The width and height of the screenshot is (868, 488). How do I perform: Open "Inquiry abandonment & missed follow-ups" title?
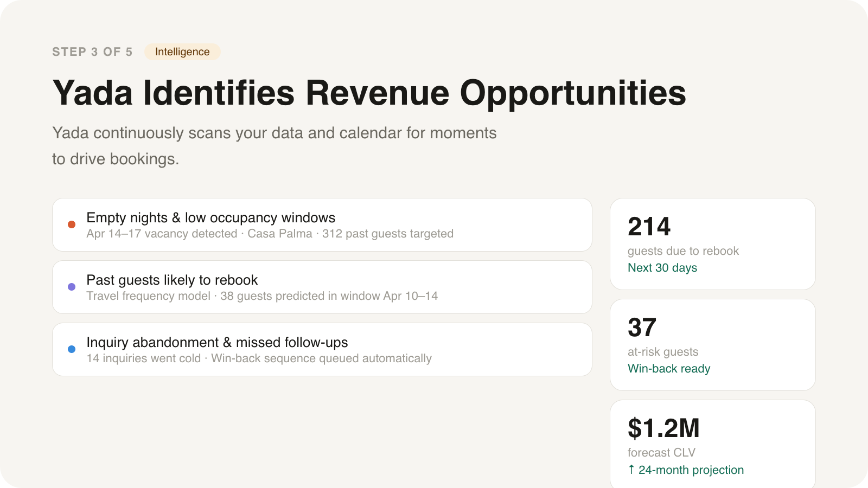pos(217,342)
